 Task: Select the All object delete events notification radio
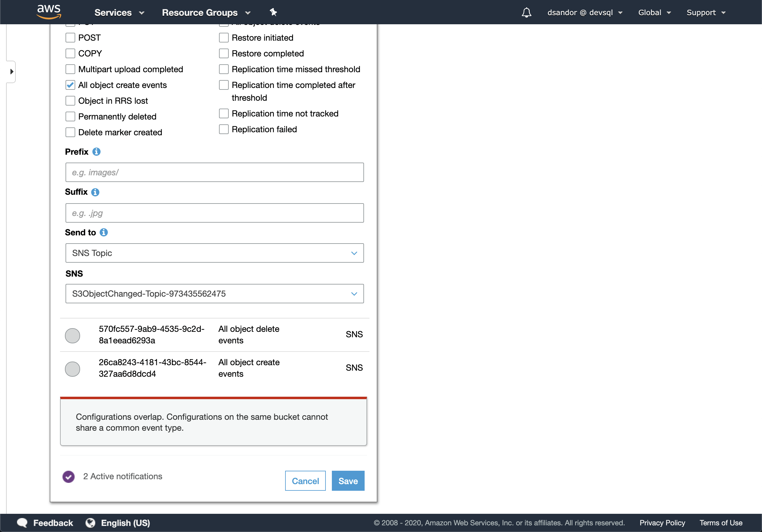click(72, 335)
